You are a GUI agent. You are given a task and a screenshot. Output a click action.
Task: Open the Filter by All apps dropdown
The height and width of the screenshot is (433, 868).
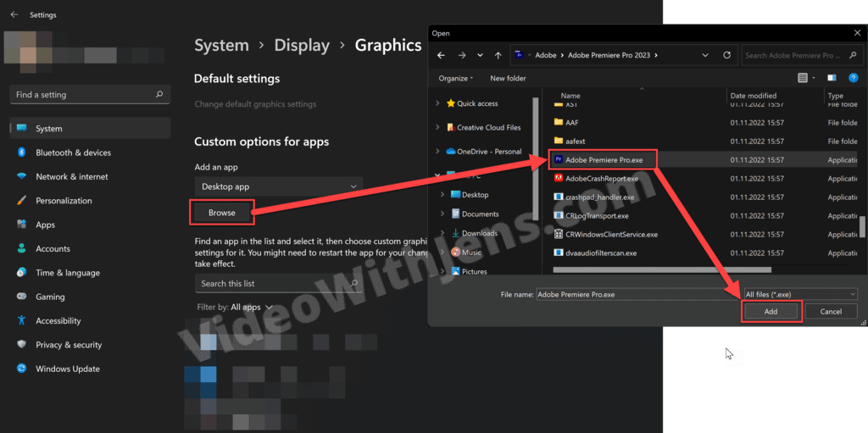click(x=236, y=307)
